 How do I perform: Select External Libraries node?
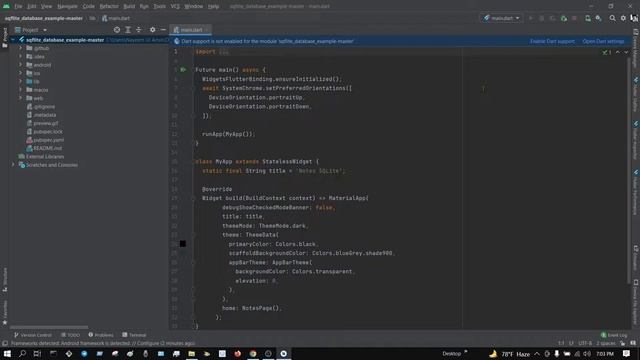pyautogui.click(x=41, y=157)
